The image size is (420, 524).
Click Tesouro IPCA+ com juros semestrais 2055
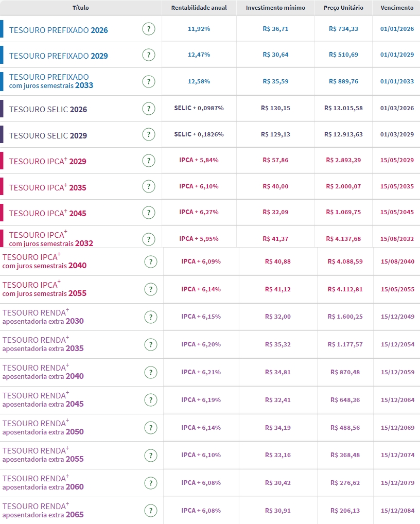[x=44, y=289]
